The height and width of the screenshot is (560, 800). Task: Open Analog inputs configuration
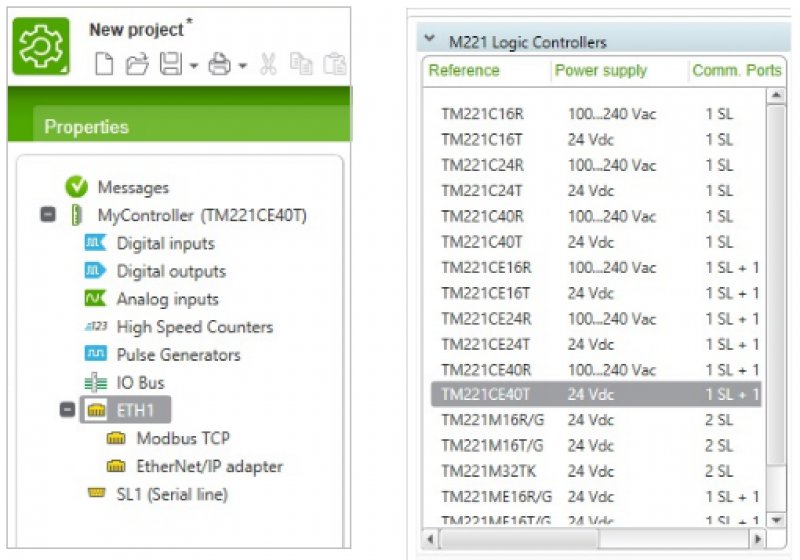pos(168,299)
